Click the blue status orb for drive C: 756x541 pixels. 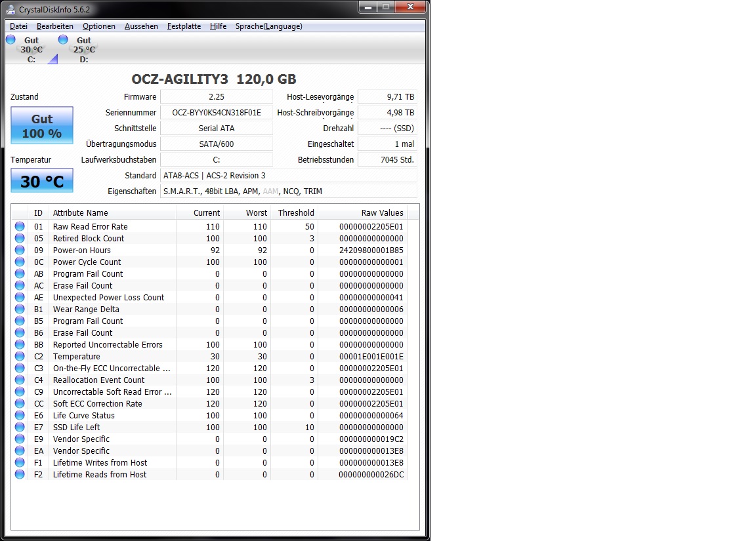[10, 39]
